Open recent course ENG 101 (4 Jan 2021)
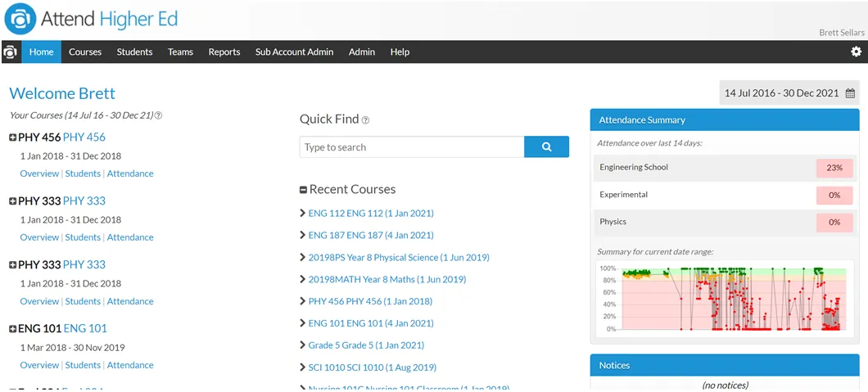Screen dimensions: 868x392 pyautogui.click(x=371, y=323)
